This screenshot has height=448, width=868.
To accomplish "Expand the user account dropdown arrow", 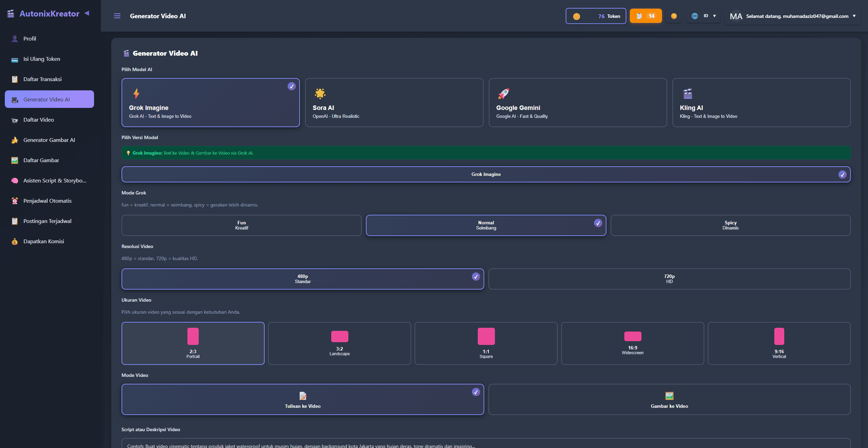I will [x=854, y=16].
